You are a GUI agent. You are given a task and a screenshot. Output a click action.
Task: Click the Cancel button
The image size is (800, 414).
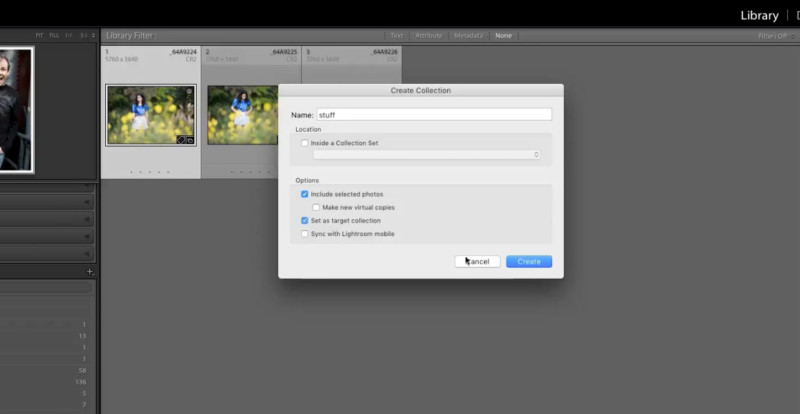tap(478, 261)
